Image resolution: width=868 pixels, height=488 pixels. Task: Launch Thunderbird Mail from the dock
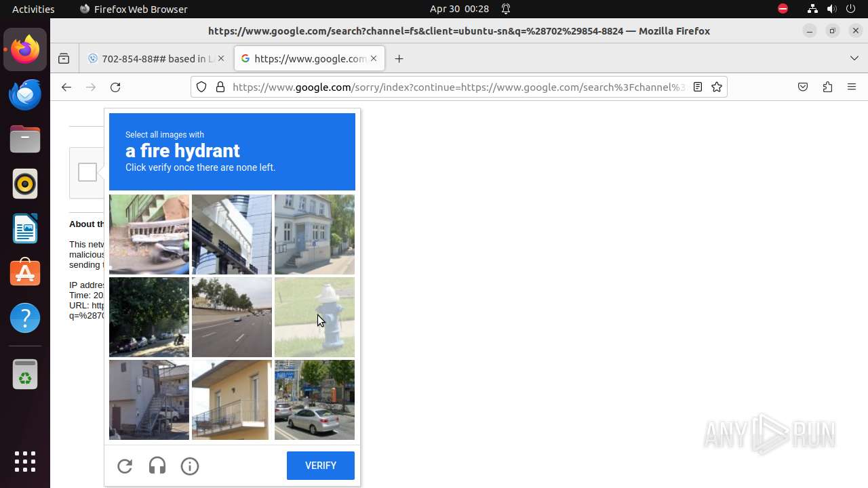point(25,94)
